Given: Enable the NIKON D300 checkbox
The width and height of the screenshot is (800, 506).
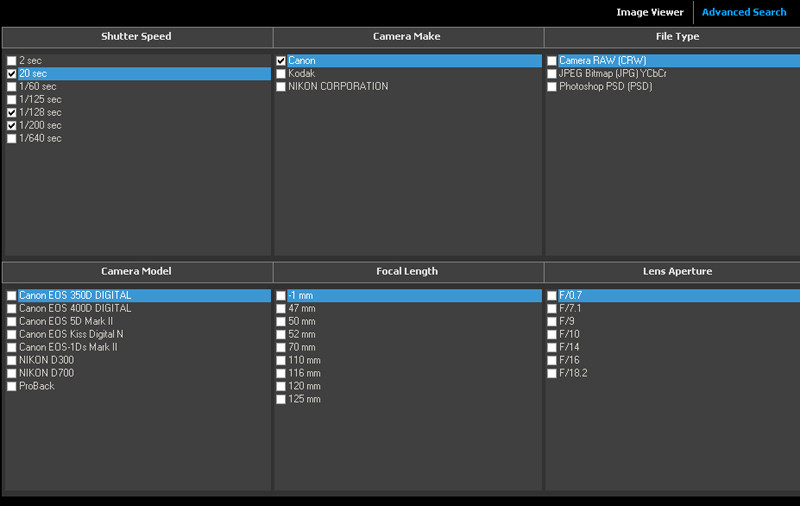Looking at the screenshot, I should 12,360.
